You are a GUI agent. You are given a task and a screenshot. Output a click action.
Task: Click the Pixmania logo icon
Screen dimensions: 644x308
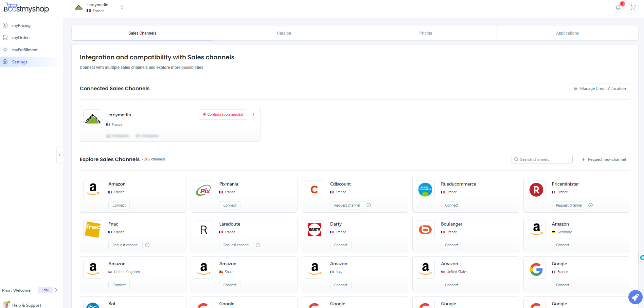point(203,190)
